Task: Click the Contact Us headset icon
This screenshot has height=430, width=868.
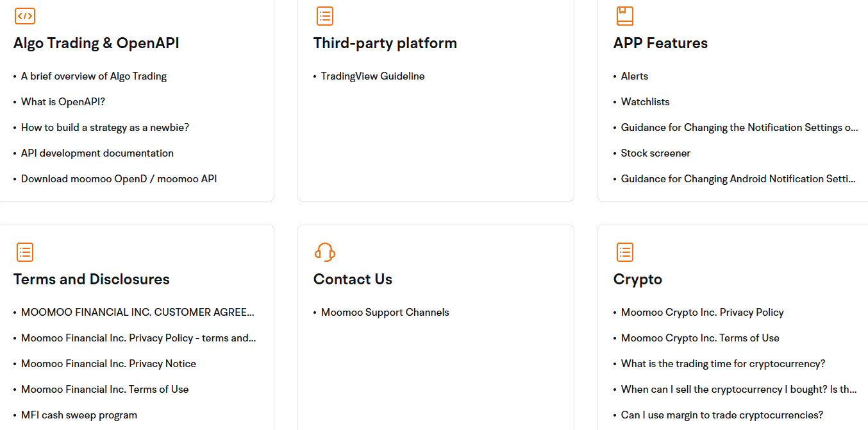Action: point(325,252)
